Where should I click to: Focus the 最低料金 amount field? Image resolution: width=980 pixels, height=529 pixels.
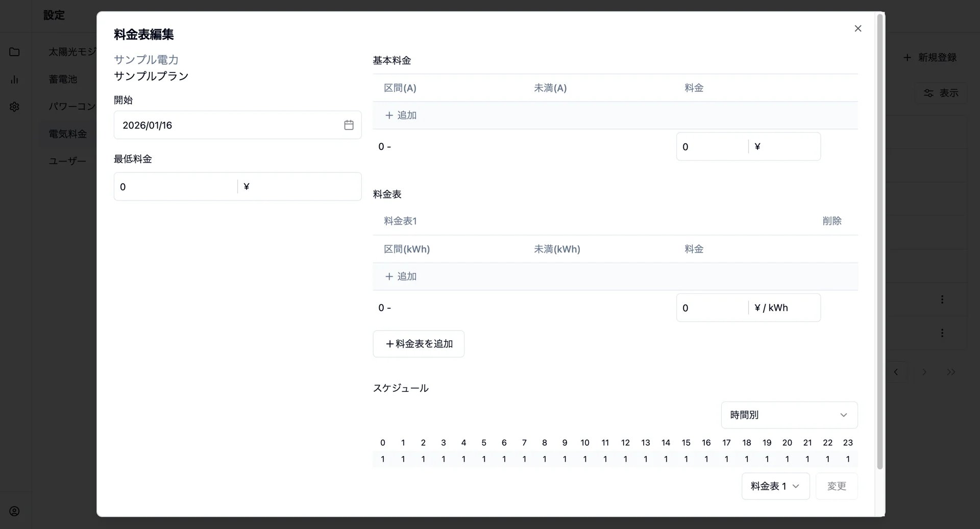[176, 187]
